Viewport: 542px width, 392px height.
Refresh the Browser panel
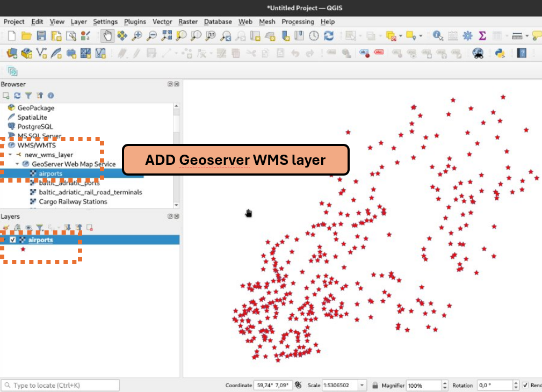[17, 96]
